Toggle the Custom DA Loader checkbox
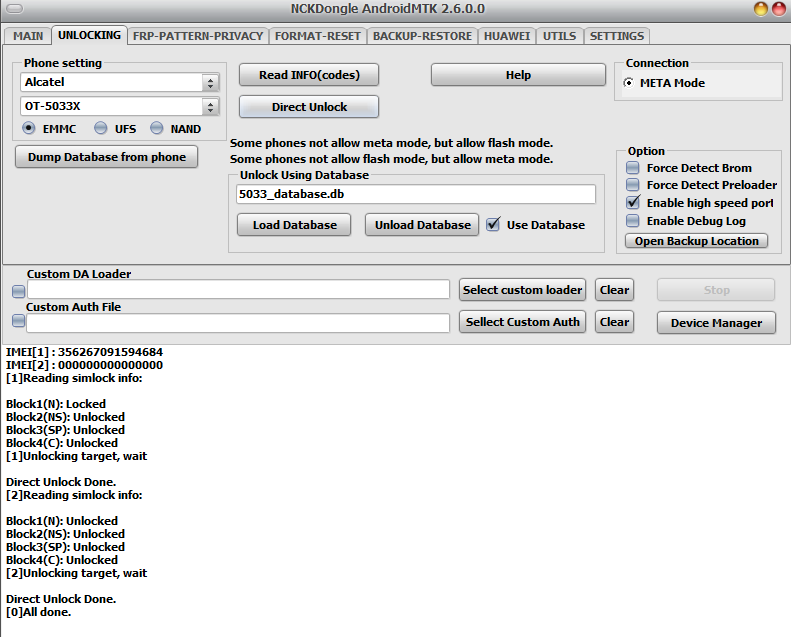The image size is (791, 637). pyautogui.click(x=19, y=291)
